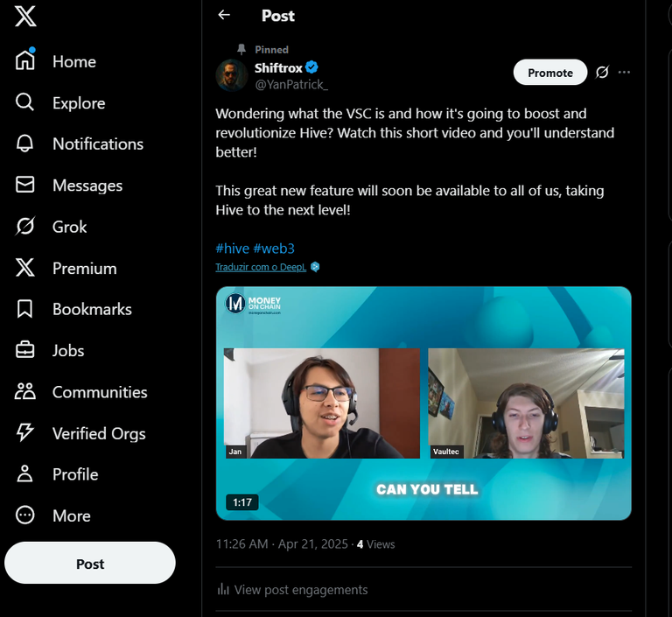Click the large Post button

coord(90,563)
